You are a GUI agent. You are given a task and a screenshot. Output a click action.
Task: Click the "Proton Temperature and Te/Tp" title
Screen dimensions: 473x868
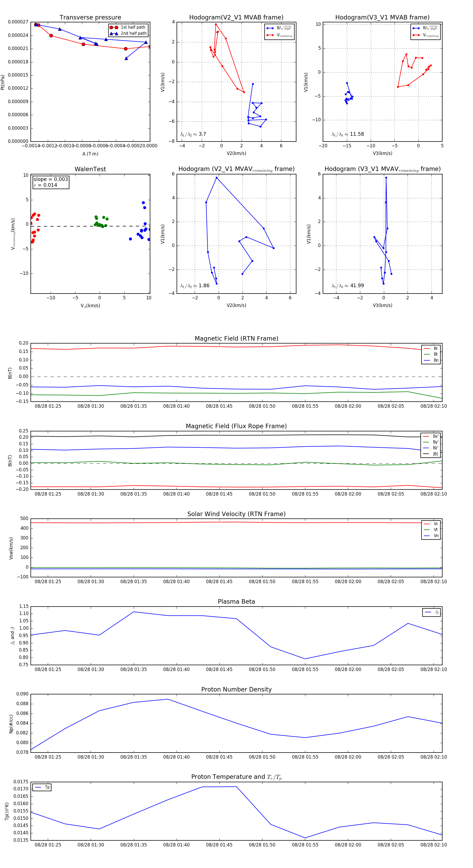(236, 777)
